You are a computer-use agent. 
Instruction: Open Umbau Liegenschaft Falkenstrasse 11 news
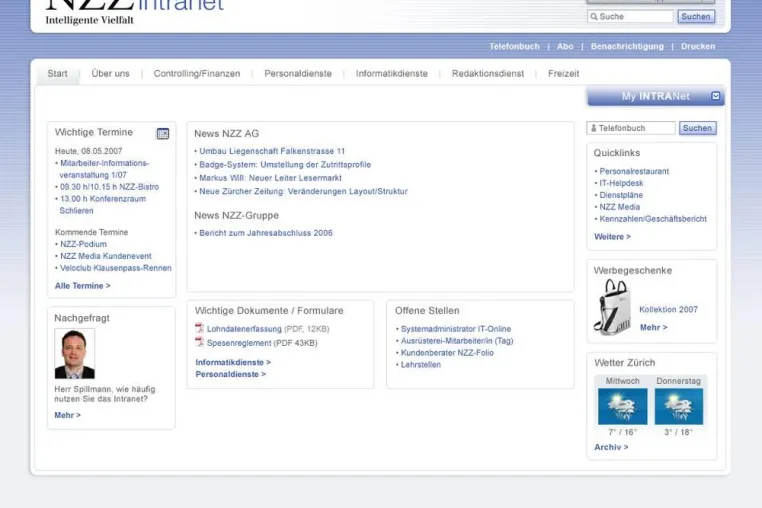tap(272, 151)
